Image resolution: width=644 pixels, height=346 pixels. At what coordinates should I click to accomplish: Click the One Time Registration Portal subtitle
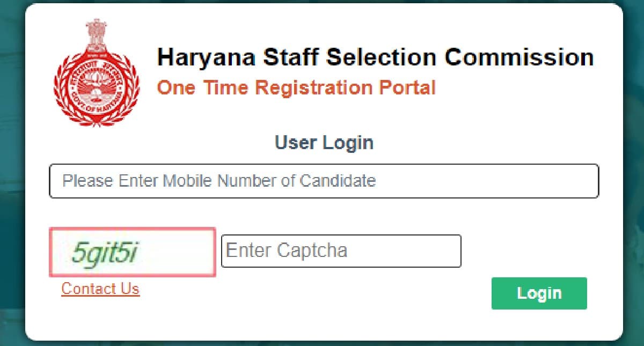[x=295, y=87]
